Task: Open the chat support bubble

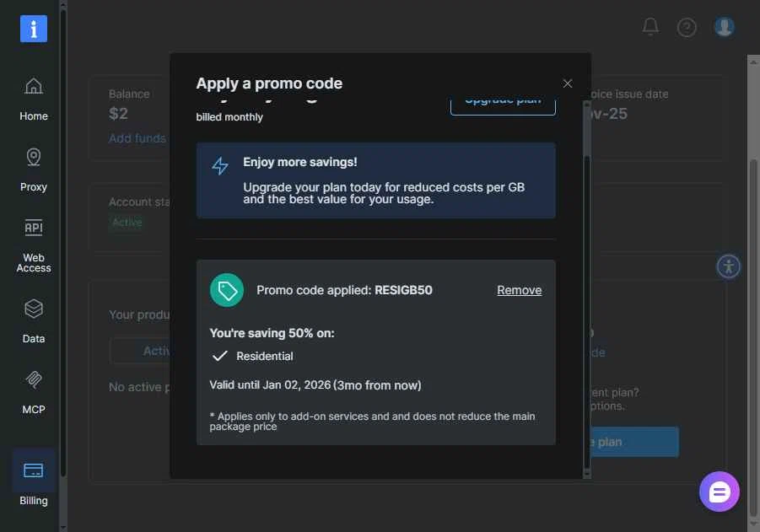Action: pos(720,492)
